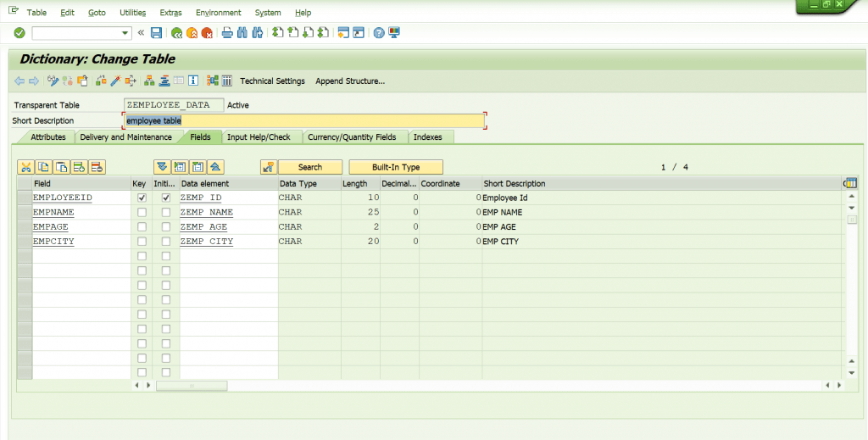The image size is (868, 440).
Task: Click the green Enter checkmark icon
Action: click(19, 33)
